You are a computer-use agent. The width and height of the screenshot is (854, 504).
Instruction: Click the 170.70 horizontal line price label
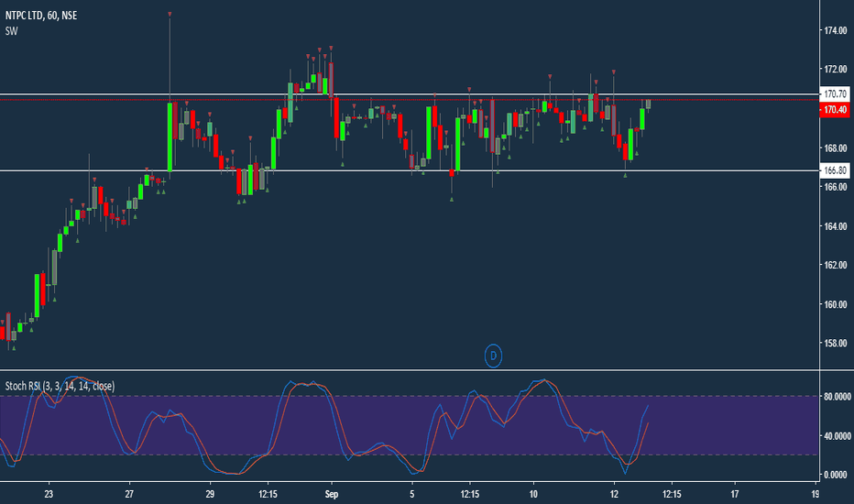[835, 93]
